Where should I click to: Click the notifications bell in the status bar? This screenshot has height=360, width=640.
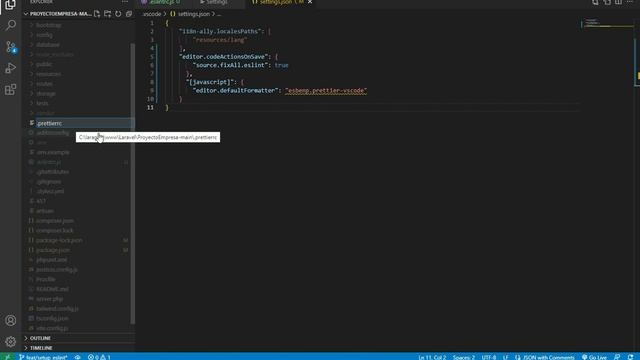pos(631,357)
